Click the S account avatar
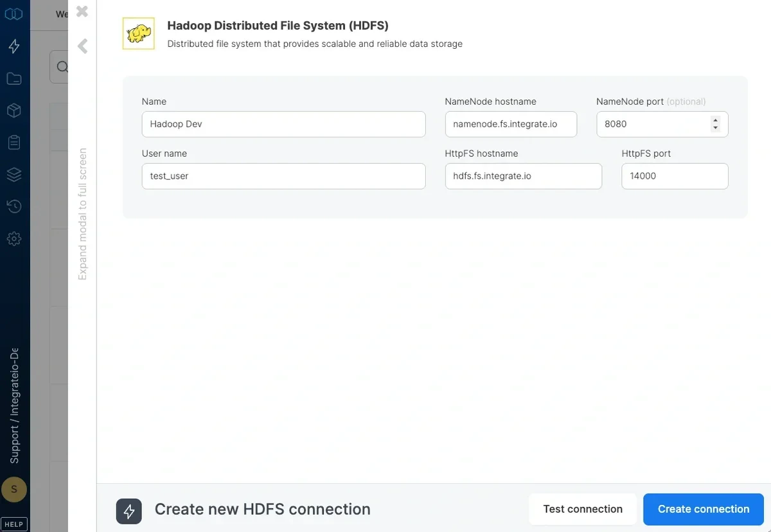The height and width of the screenshot is (532, 771). pos(14,489)
